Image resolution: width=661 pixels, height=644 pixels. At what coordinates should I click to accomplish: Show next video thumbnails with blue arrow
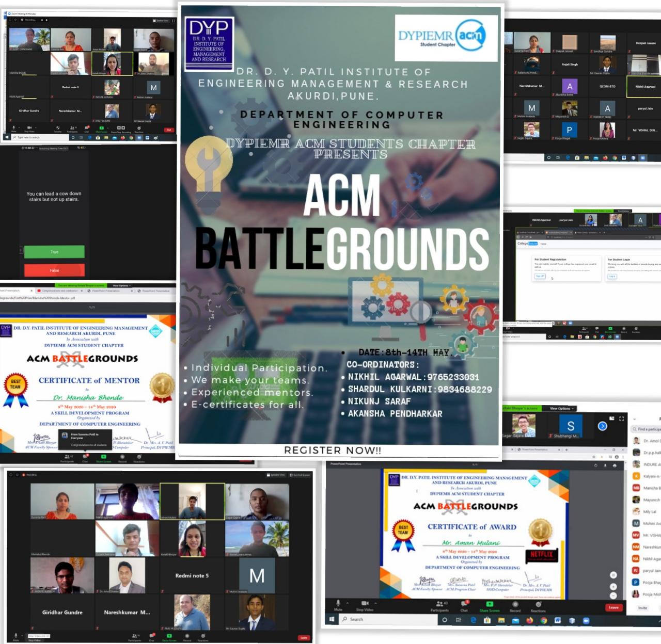(602, 426)
